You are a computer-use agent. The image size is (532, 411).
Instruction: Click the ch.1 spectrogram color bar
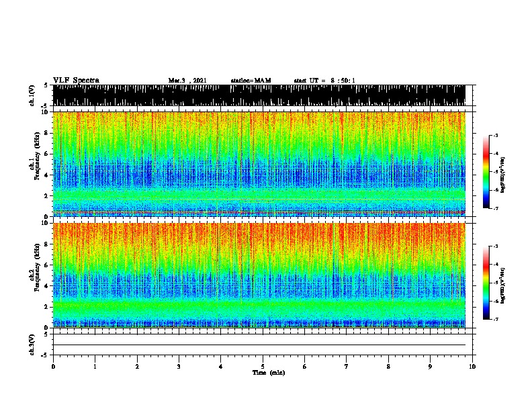click(x=486, y=172)
